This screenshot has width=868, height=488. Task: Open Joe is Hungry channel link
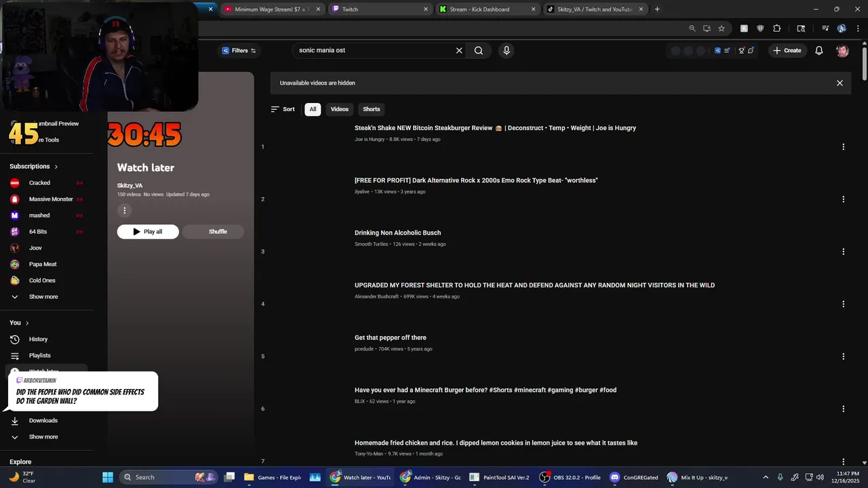tap(370, 139)
